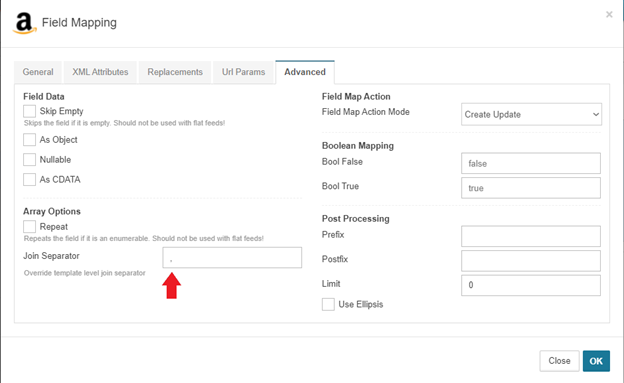
Task: Click the Boolean Mapping heading
Action: 358,146
